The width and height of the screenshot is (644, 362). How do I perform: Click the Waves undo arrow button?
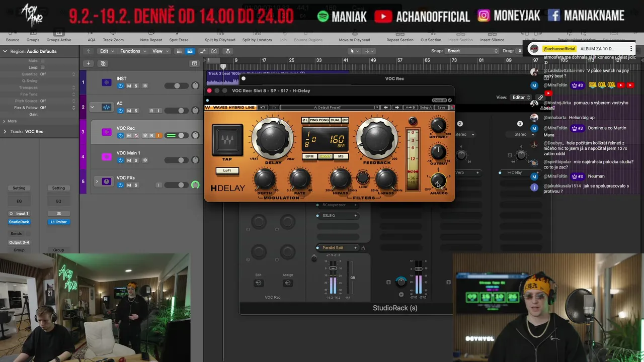262,108
